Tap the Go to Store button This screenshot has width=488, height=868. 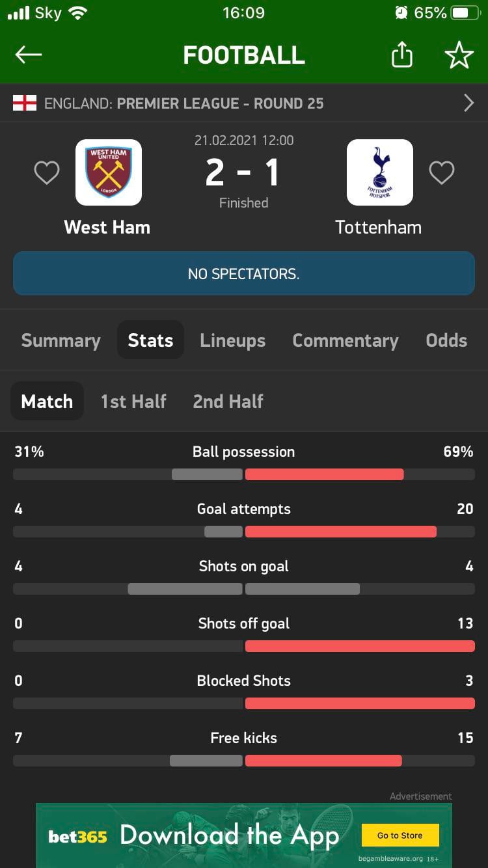[x=400, y=835]
